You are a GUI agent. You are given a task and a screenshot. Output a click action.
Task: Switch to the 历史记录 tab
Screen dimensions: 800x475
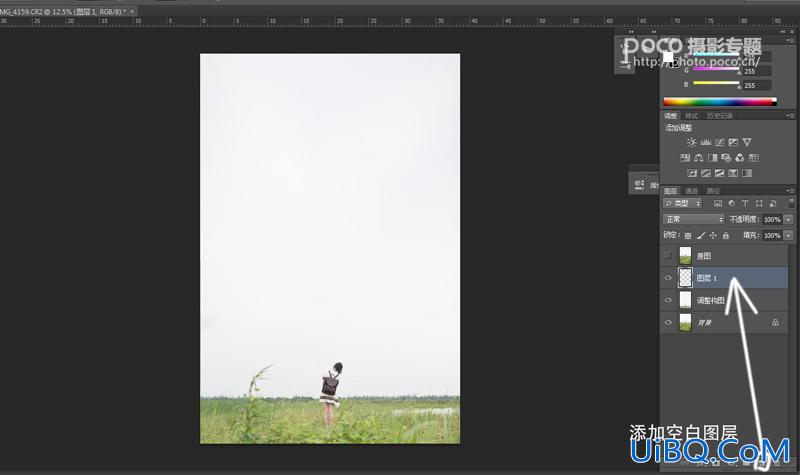click(720, 116)
